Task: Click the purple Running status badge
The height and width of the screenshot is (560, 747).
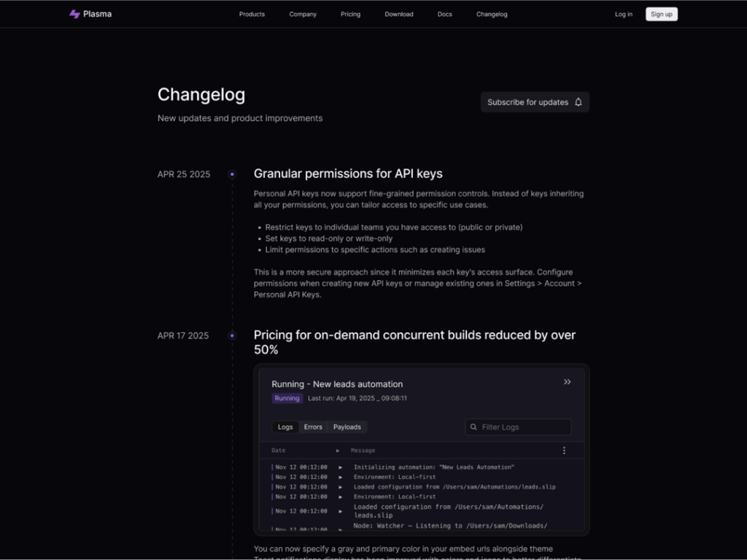Action: pos(287,398)
